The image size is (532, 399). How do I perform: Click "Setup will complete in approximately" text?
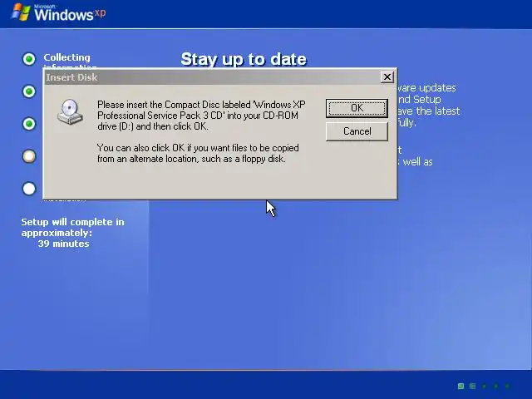click(x=72, y=227)
